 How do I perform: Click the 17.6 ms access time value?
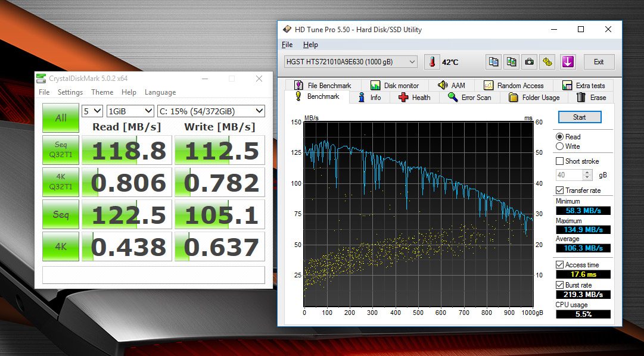[x=583, y=274]
